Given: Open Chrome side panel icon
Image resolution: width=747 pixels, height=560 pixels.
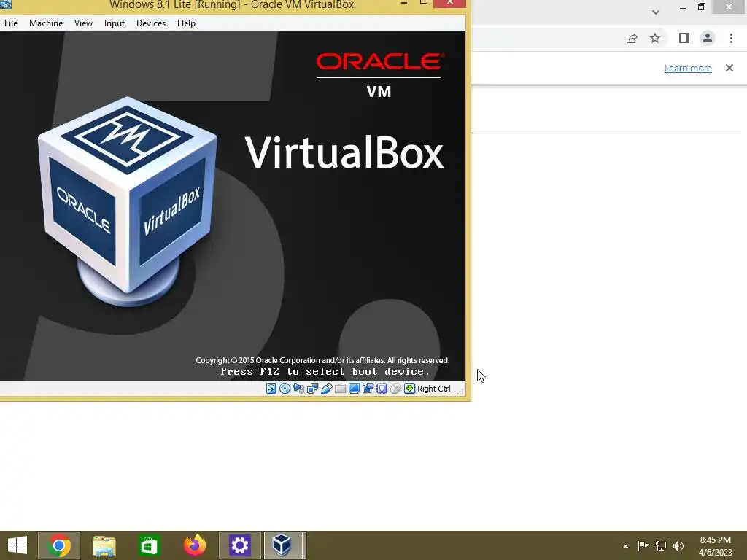Looking at the screenshot, I should [684, 38].
